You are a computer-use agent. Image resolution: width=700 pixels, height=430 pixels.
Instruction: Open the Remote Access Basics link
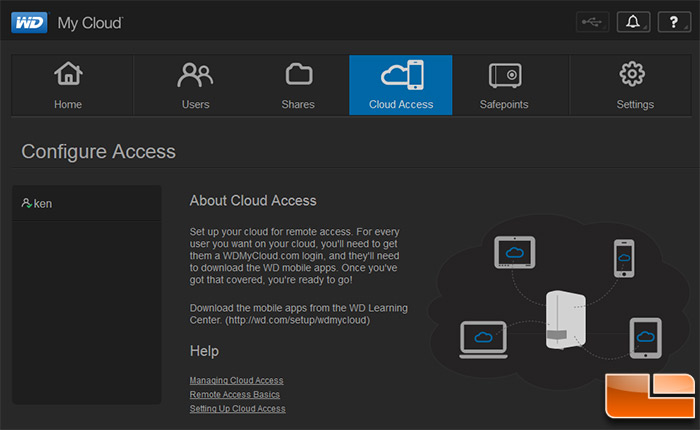(x=234, y=395)
